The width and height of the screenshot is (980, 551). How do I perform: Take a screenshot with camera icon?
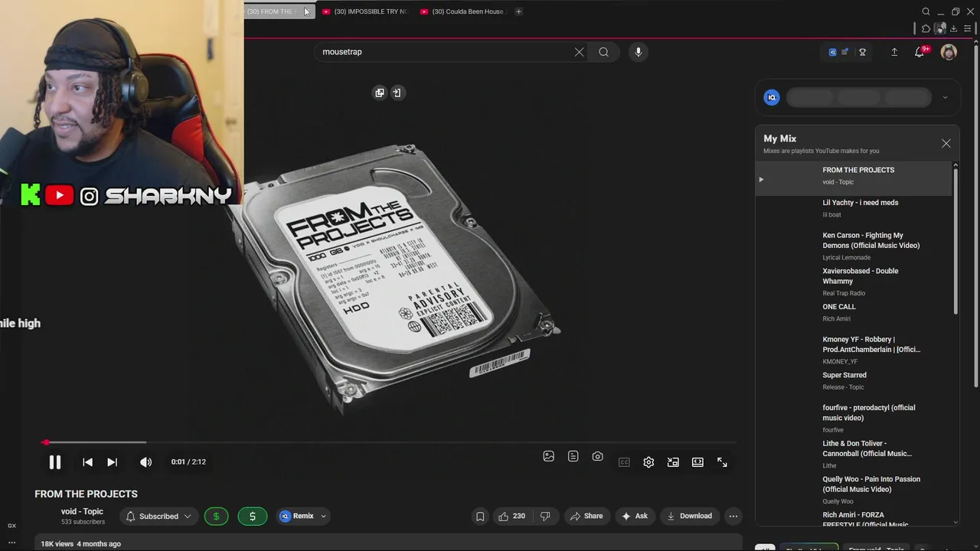(x=597, y=456)
